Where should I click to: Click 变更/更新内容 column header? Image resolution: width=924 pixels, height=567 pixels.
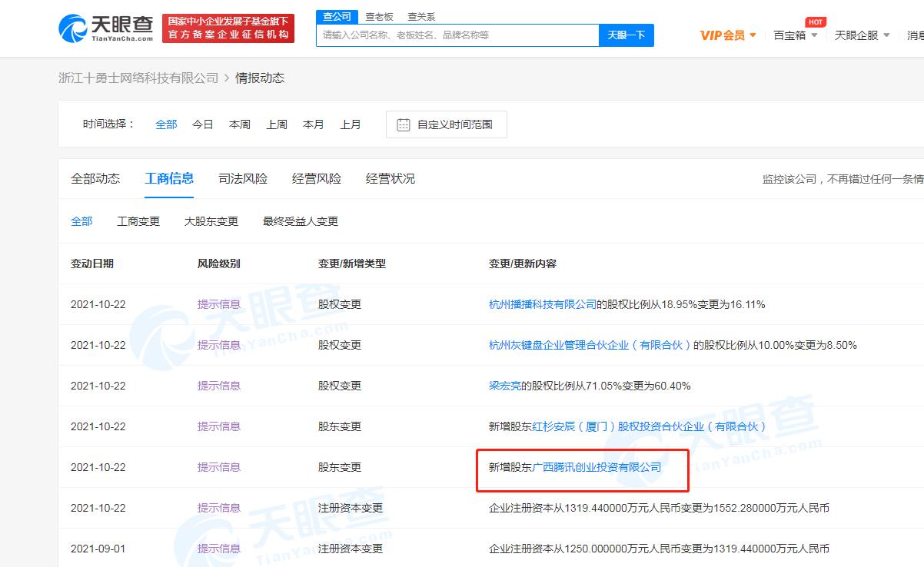click(x=523, y=264)
